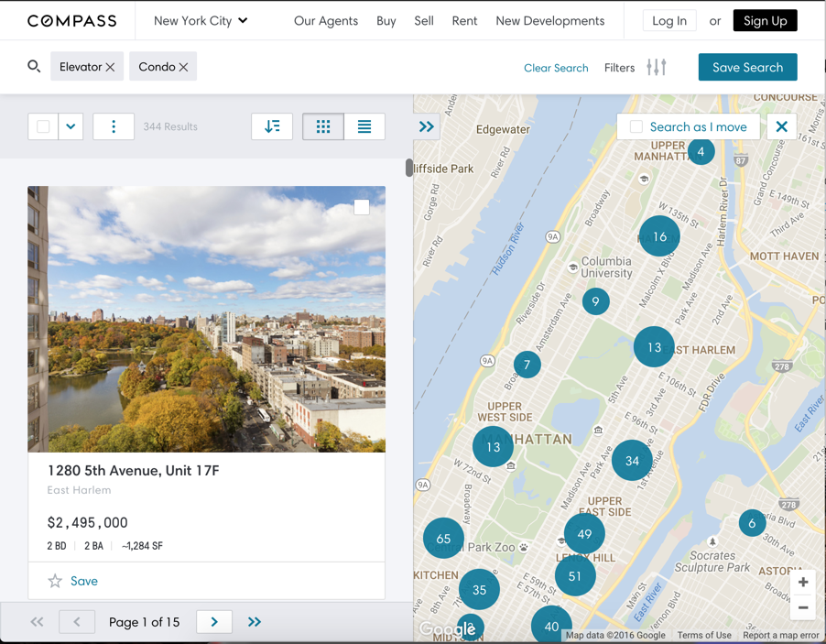Click the Save Search button

747,67
